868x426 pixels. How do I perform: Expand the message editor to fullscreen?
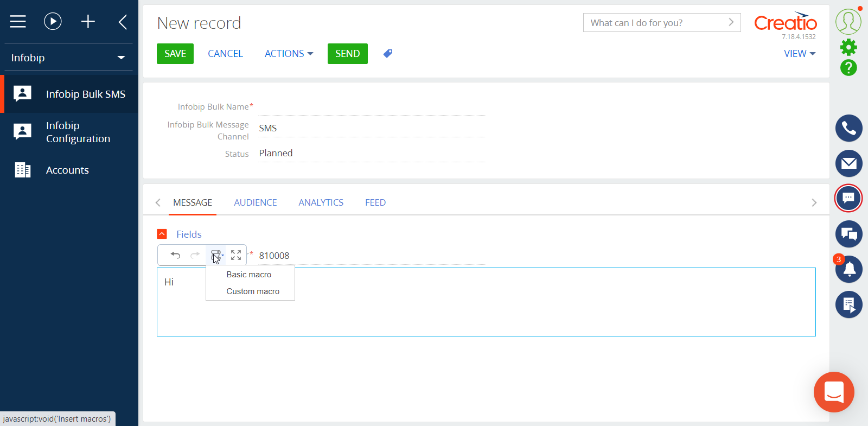(x=236, y=255)
